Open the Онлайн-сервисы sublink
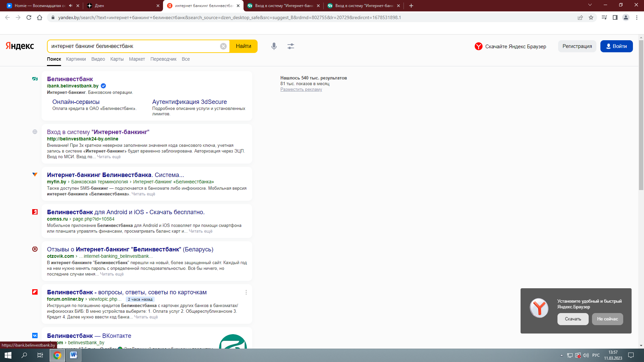The image size is (644, 362). [x=76, y=102]
